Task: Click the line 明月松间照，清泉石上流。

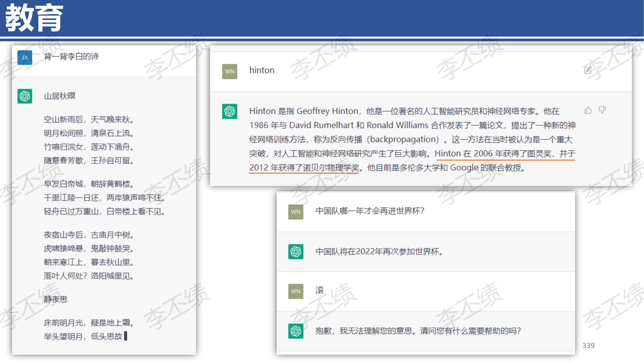Action: click(x=89, y=133)
